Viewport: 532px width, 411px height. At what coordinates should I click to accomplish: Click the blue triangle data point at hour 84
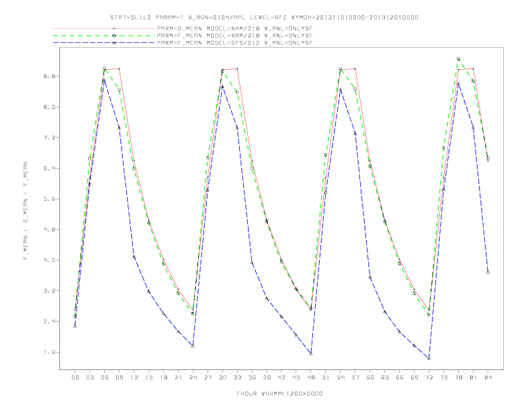coord(488,272)
